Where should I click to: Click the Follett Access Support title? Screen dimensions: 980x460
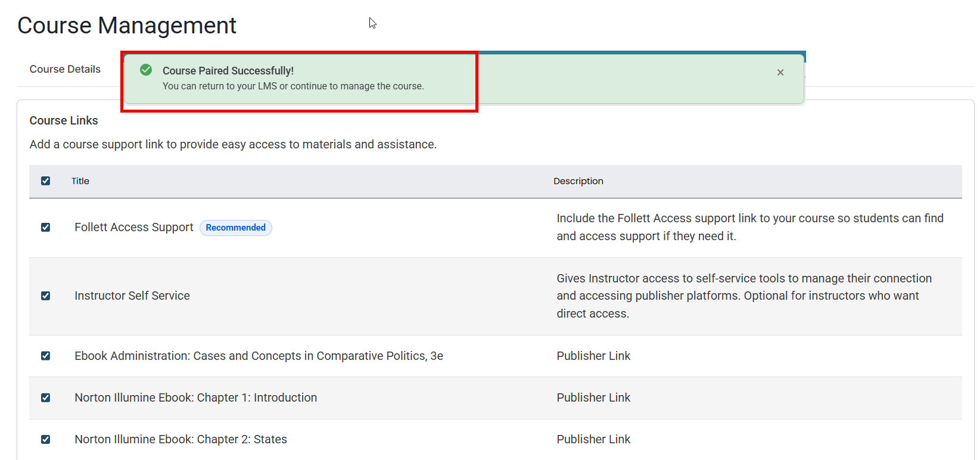[134, 227]
